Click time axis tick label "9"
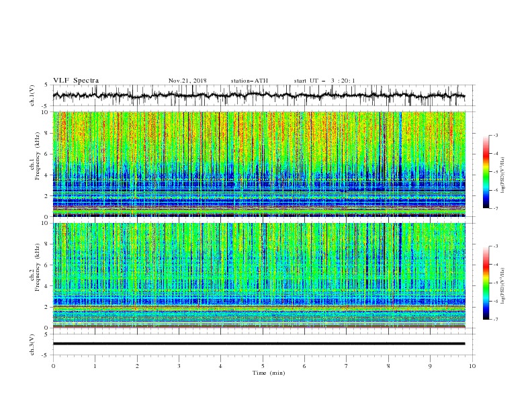The image size is (532, 411). [x=430, y=366]
